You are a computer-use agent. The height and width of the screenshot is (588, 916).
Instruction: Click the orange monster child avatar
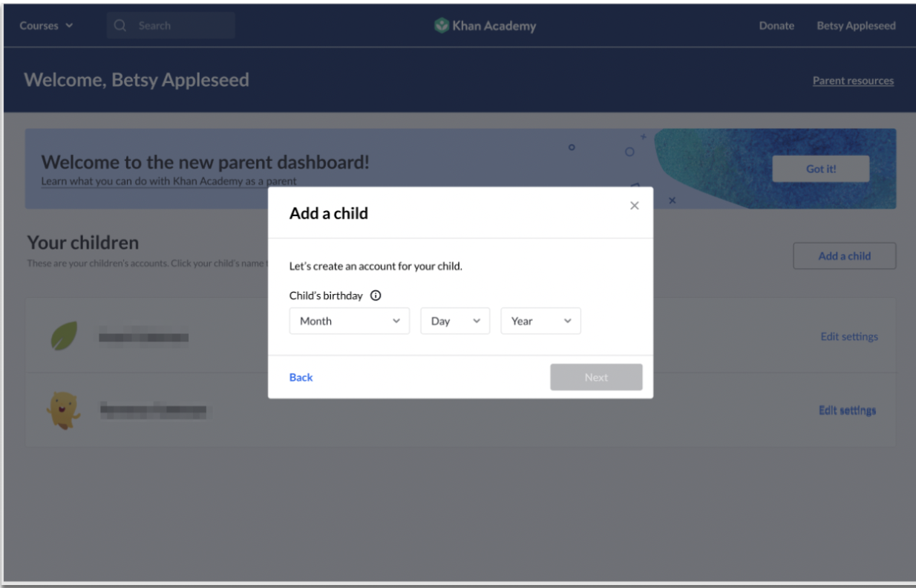(x=62, y=410)
